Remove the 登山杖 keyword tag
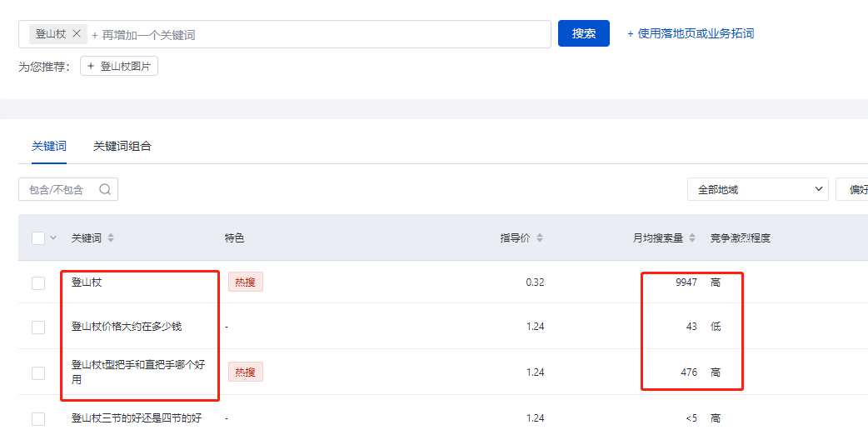The width and height of the screenshot is (868, 435). pos(77,34)
